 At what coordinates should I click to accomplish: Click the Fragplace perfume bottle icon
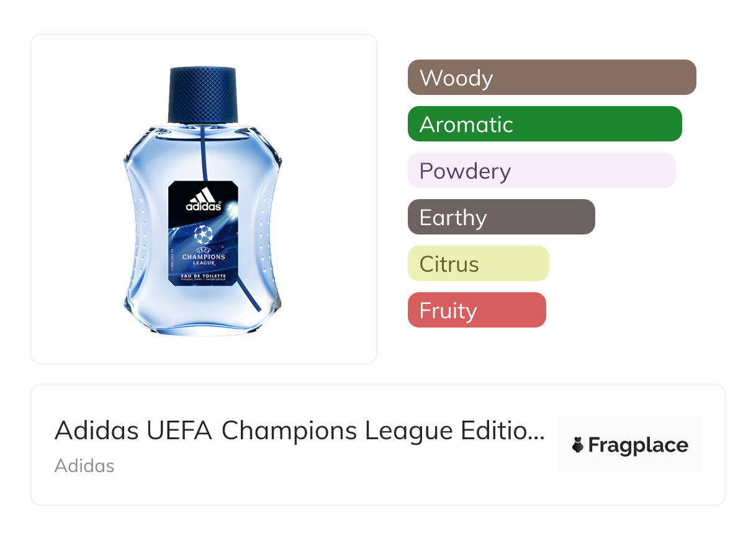578,445
